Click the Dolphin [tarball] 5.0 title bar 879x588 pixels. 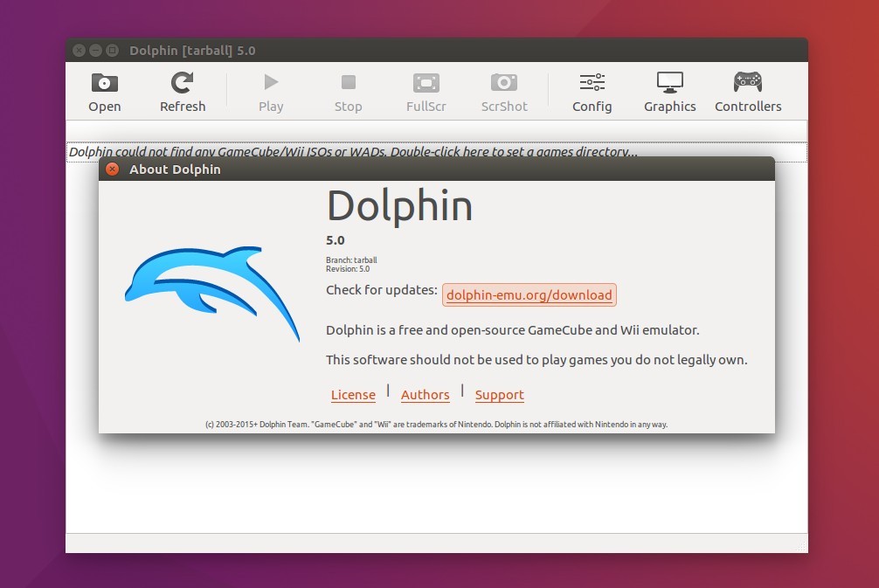click(437, 50)
